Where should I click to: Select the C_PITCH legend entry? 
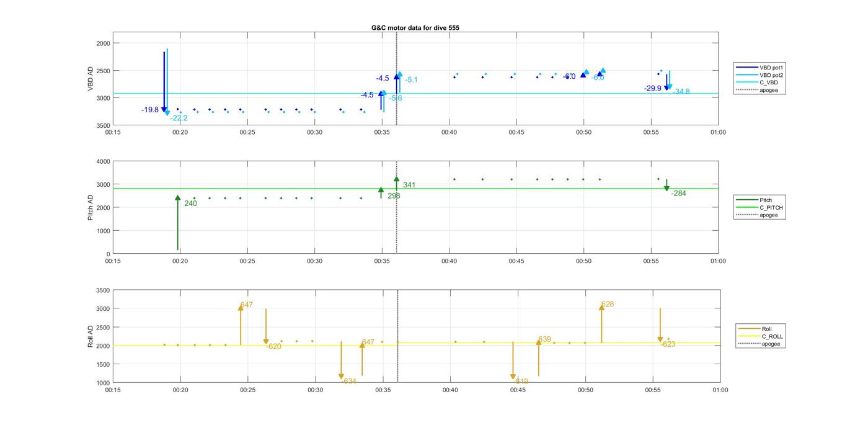[760, 207]
